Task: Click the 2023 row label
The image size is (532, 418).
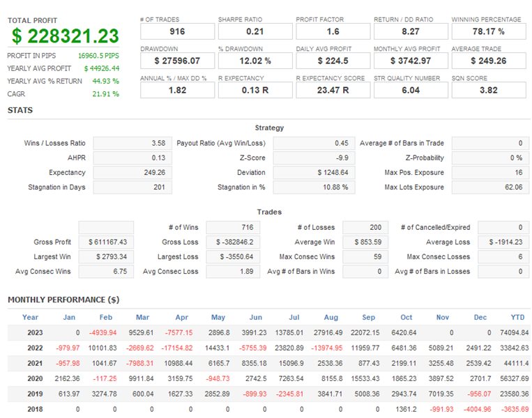Action: pos(35,332)
